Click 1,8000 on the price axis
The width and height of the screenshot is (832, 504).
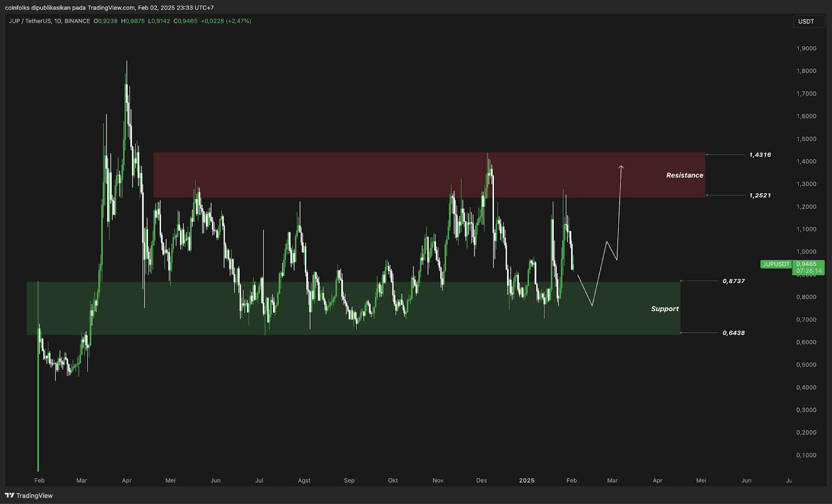click(x=807, y=71)
